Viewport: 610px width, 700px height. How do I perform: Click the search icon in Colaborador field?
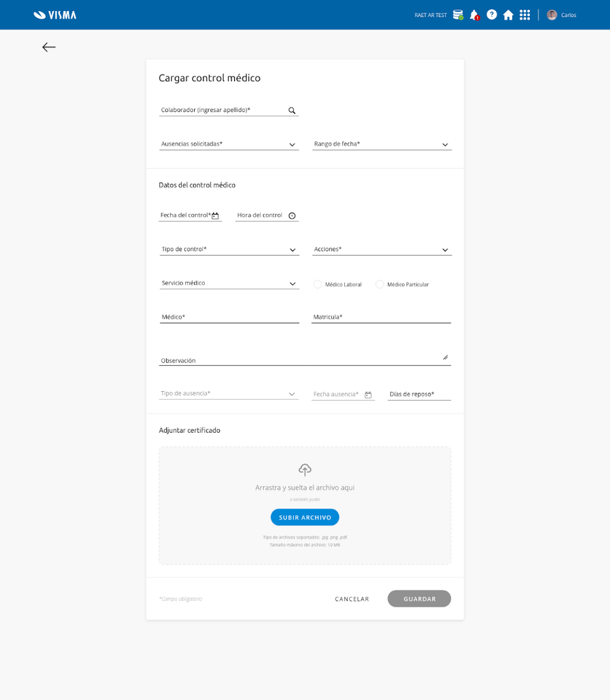pos(292,111)
